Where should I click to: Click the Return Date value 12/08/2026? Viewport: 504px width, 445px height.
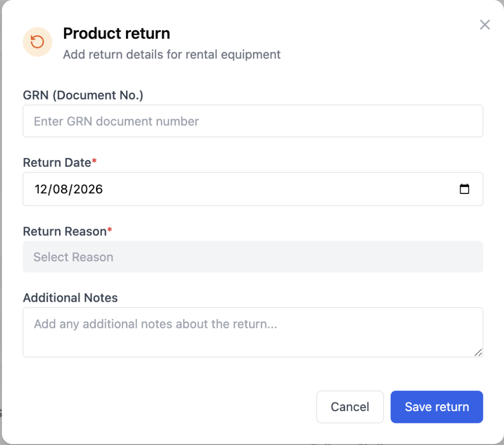click(68, 190)
